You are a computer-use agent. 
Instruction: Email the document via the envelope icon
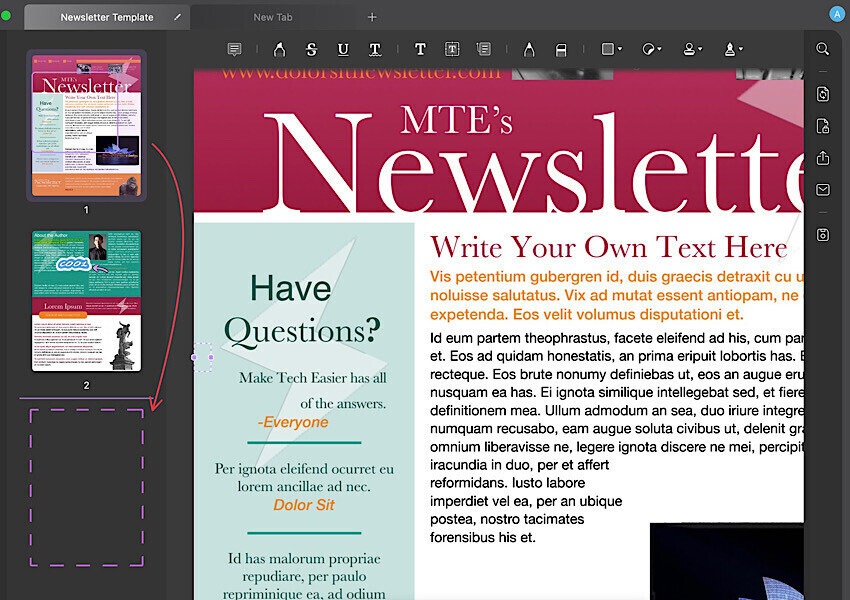(822, 189)
